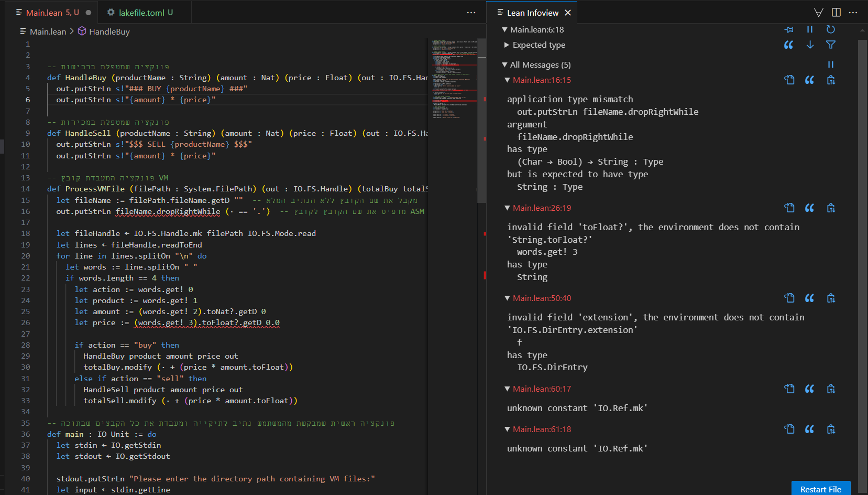Collapse the Main.lean:6:18 section
This screenshot has width=868, height=495.
[x=504, y=29]
